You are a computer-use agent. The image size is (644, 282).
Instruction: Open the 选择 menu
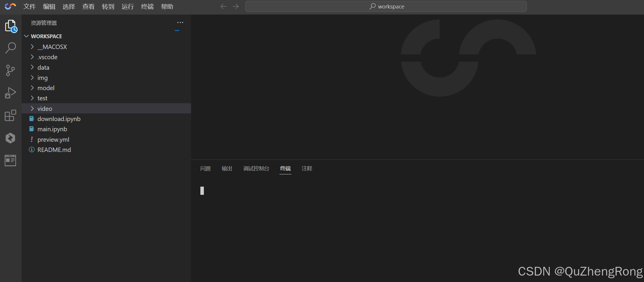point(69,6)
